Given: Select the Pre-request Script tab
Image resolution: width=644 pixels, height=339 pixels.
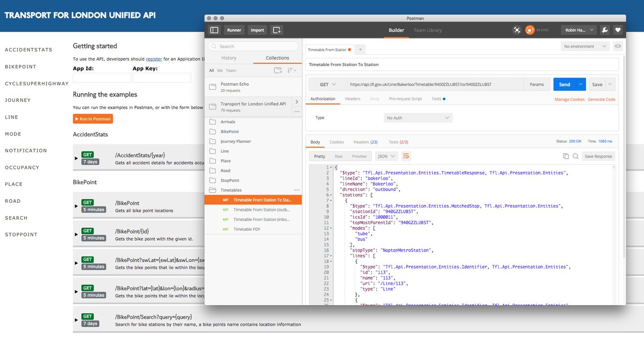Looking at the screenshot, I should (x=405, y=99).
